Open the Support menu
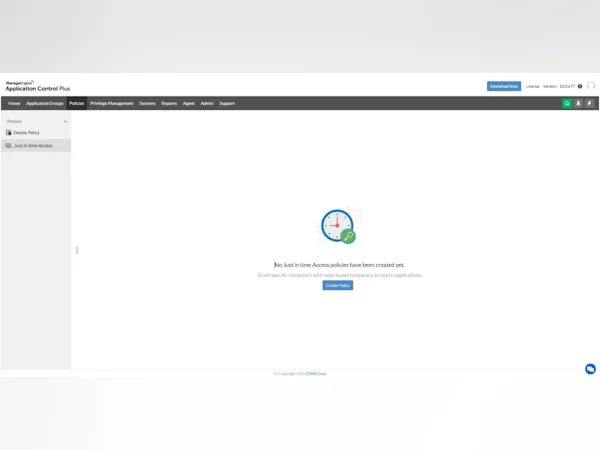 coord(227,103)
